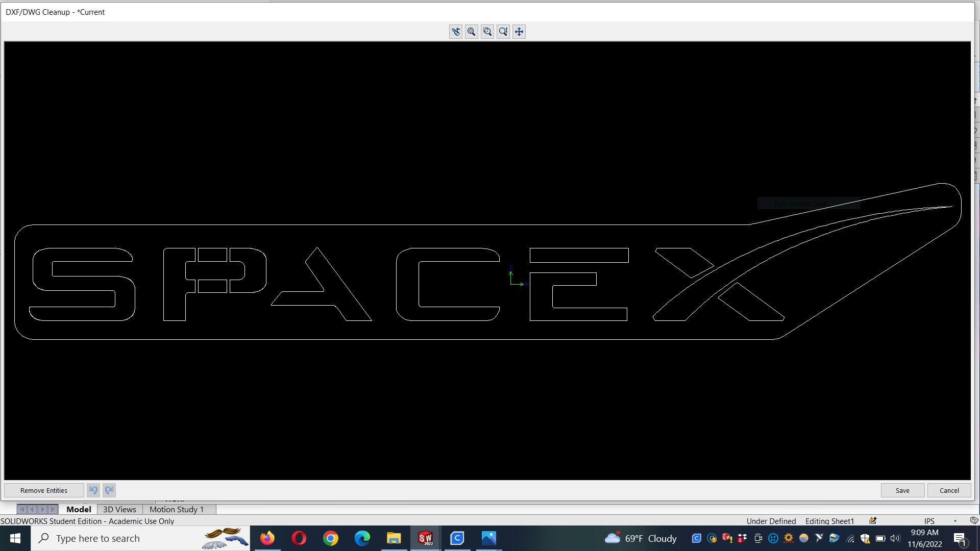The height and width of the screenshot is (551, 980).
Task: Select the Zoom to Area tool
Action: [x=487, y=31]
